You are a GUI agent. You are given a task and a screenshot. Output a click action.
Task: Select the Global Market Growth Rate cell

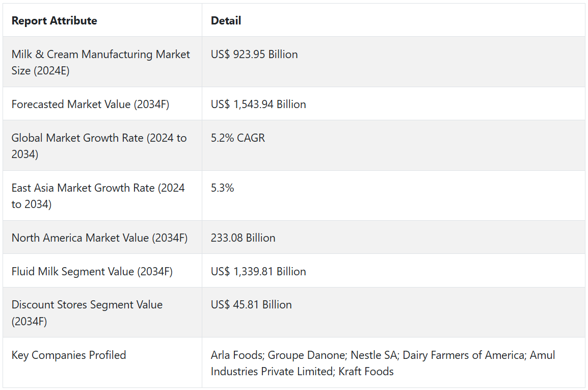99,146
